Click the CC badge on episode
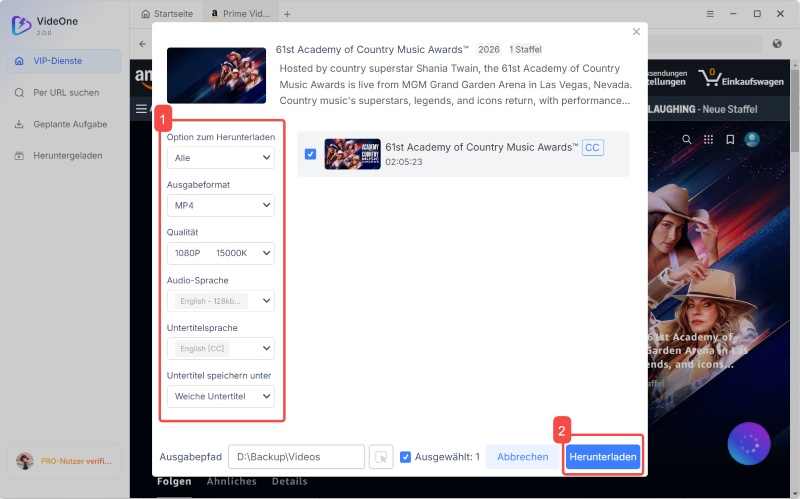 592,147
